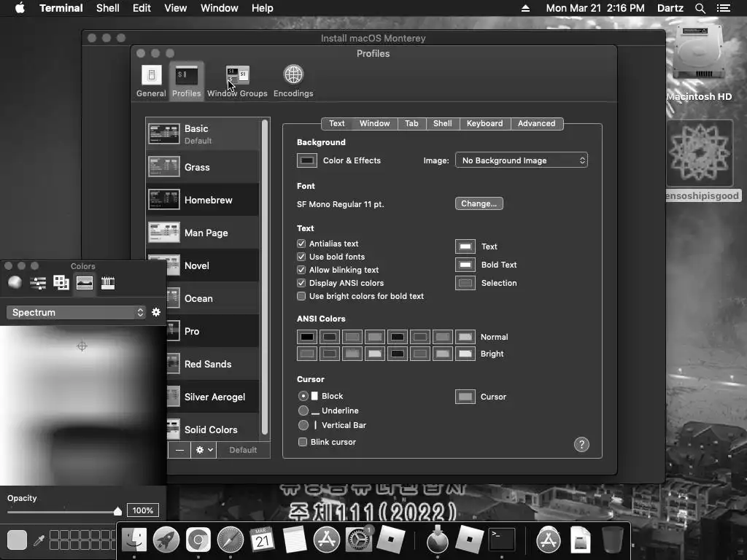Select the Man Page profile
Viewport: 747px width, 560px height.
[203, 233]
